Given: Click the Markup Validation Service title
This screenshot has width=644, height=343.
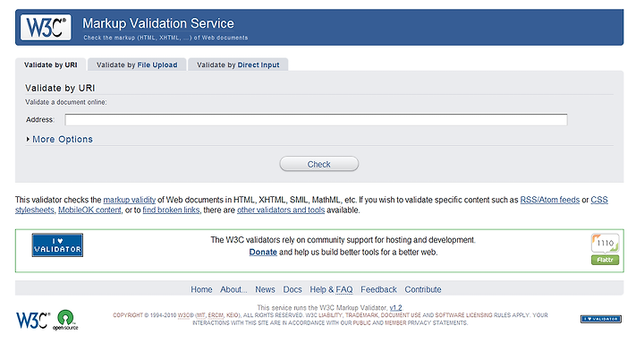Looking at the screenshot, I should (x=158, y=23).
